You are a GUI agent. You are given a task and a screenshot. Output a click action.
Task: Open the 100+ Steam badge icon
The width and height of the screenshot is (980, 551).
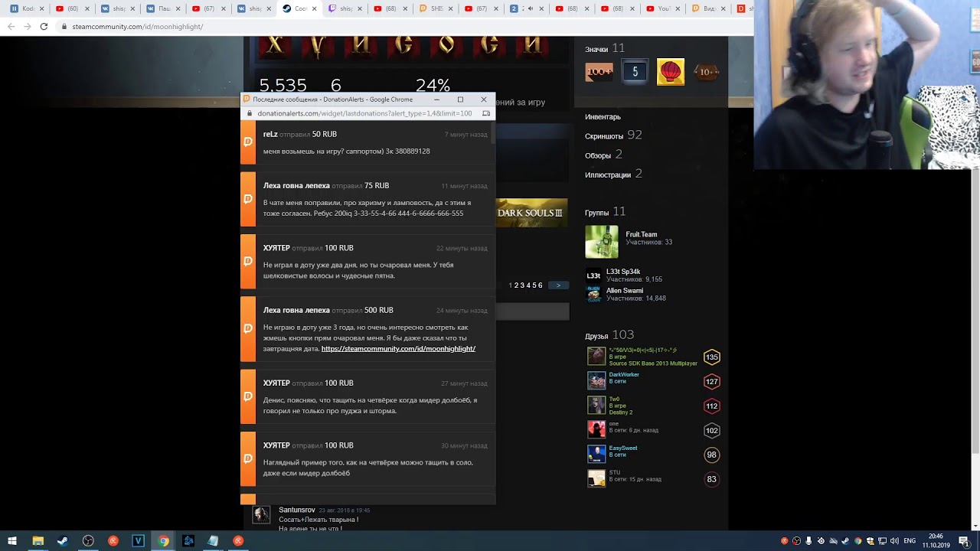point(599,72)
